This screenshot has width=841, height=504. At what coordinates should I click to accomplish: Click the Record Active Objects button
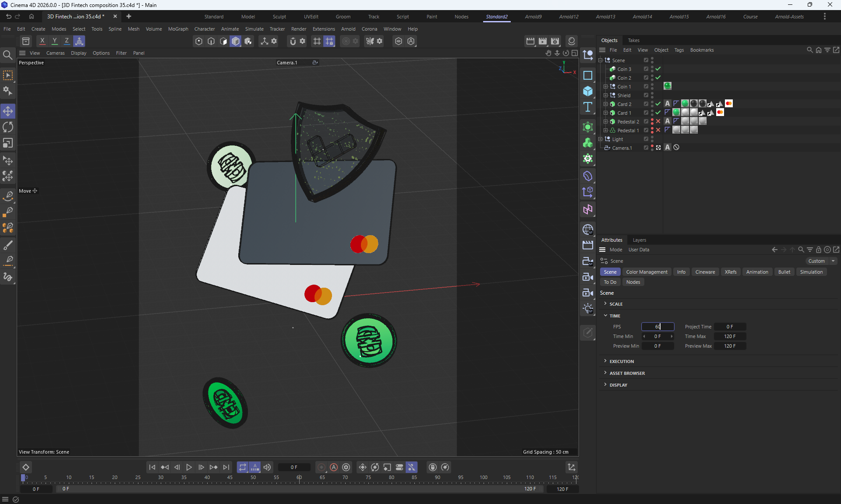click(x=322, y=467)
